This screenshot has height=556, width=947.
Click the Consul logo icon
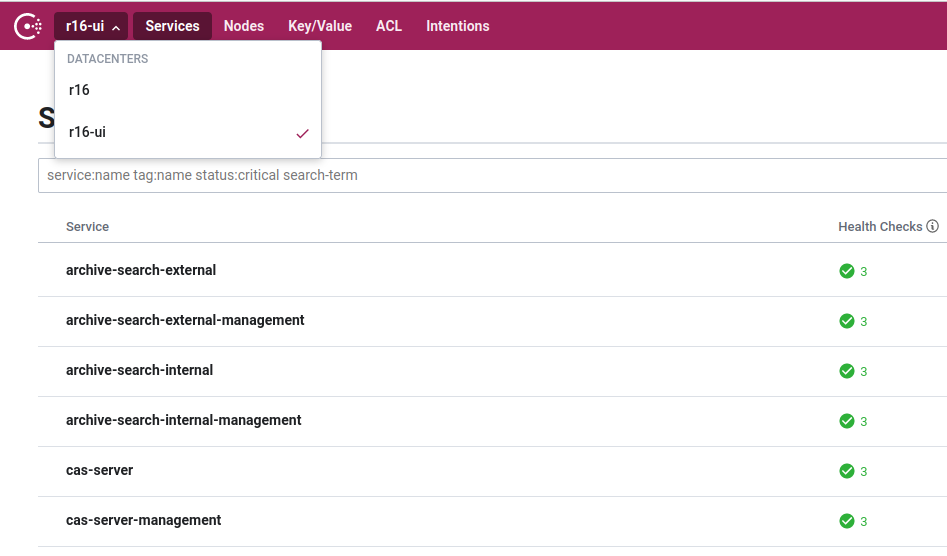coord(27,26)
